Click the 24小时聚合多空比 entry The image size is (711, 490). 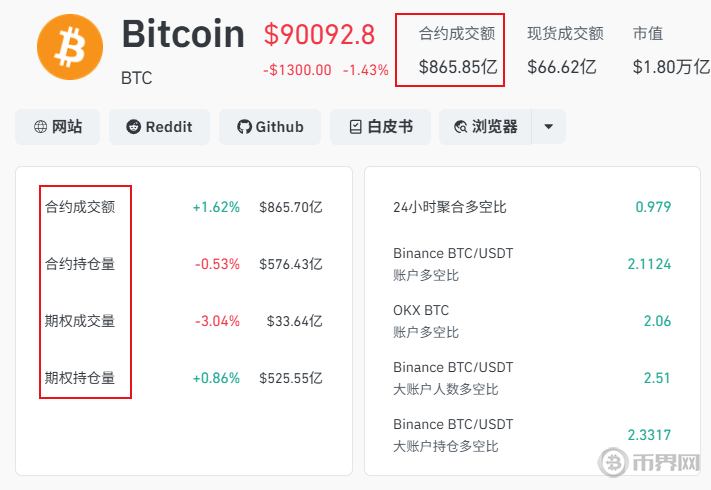point(450,207)
